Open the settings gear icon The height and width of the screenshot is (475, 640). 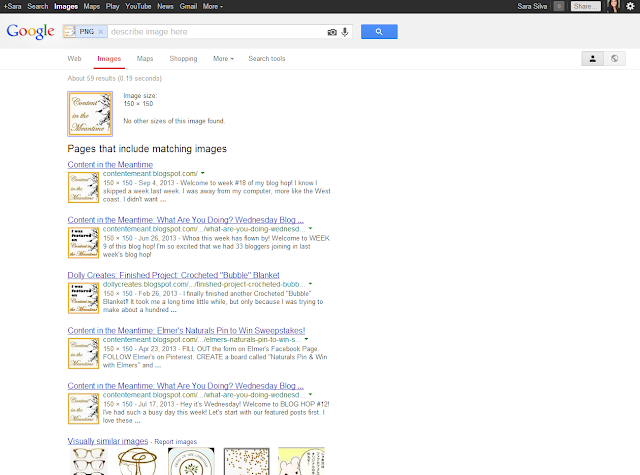(630, 6)
